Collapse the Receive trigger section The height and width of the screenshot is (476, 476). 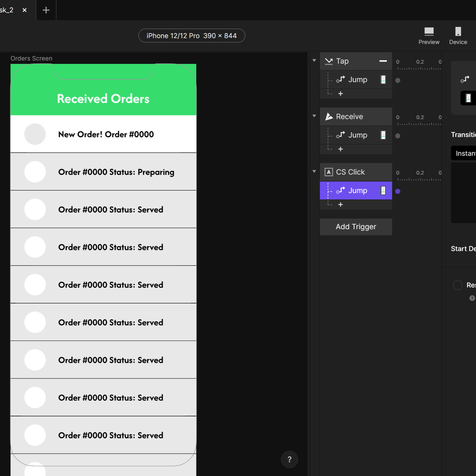(314, 116)
